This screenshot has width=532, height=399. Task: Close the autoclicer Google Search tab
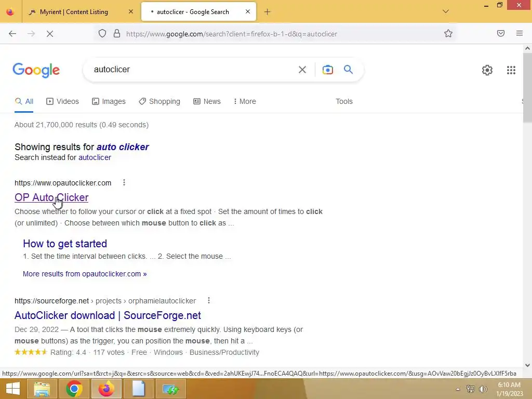(248, 11)
